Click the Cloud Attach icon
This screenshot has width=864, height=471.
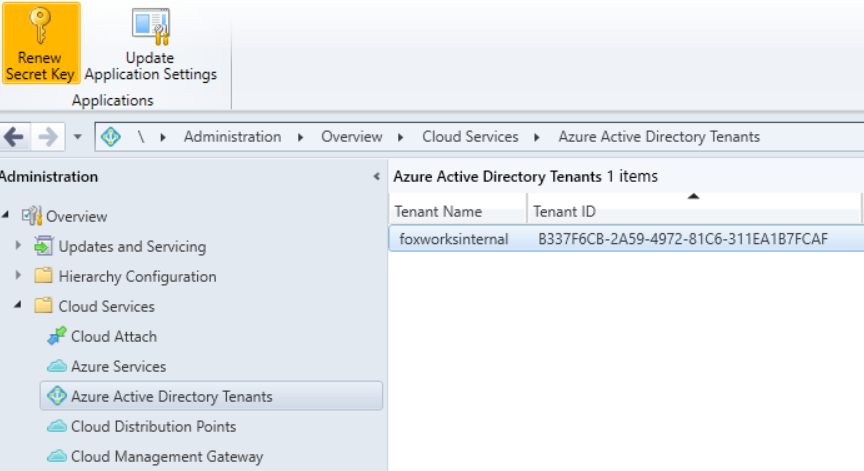coord(57,335)
